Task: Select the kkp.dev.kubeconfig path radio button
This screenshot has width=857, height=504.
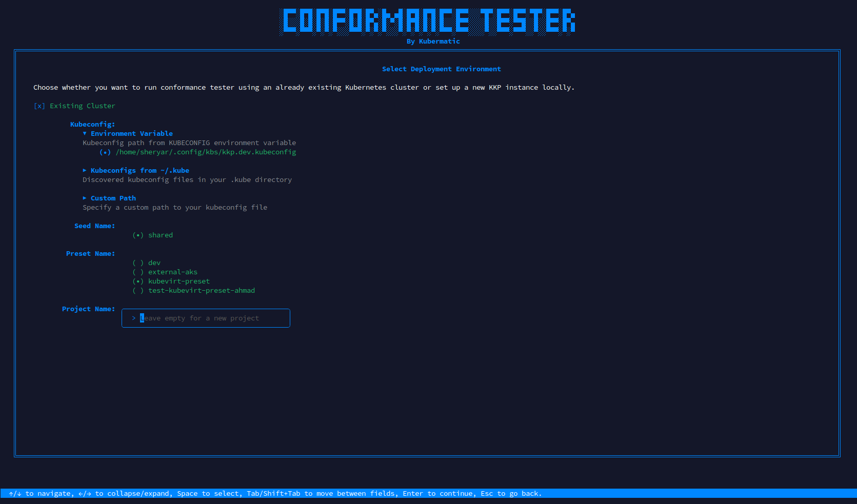Action: (105, 152)
